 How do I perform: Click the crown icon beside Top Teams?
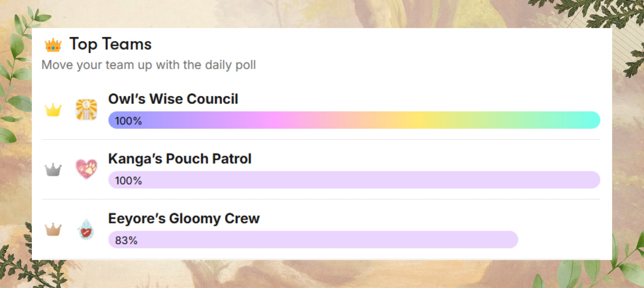coord(53,45)
